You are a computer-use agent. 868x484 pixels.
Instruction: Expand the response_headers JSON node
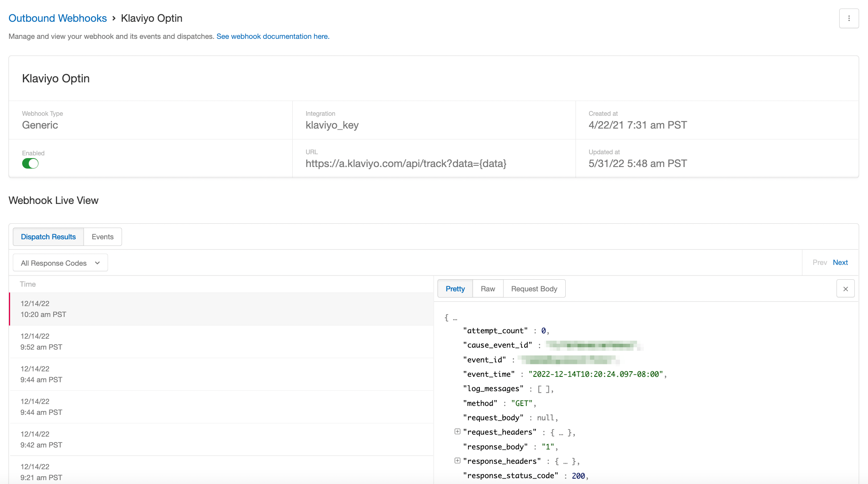(x=457, y=461)
